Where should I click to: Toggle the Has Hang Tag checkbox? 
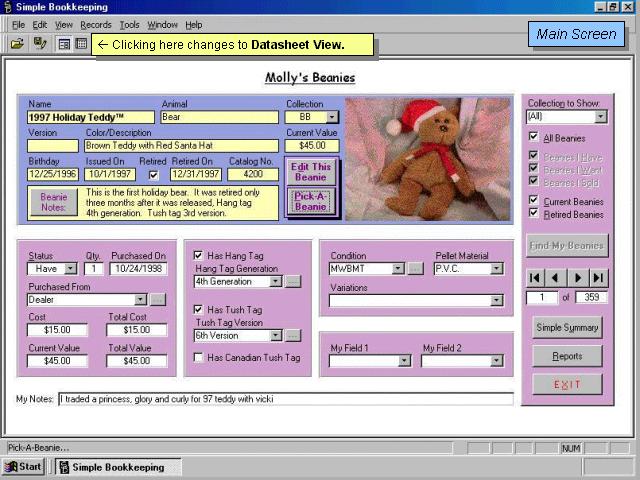[199, 255]
